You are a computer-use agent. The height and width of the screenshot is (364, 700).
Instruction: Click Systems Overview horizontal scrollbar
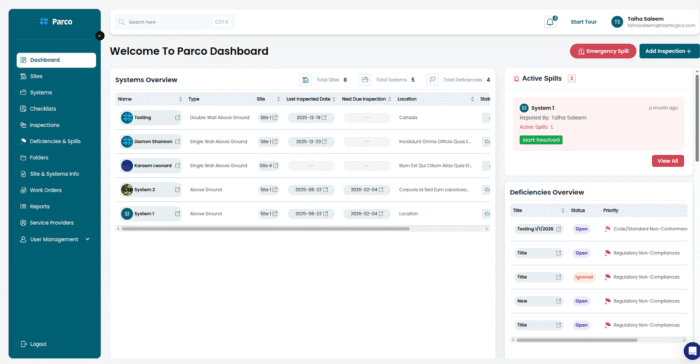pyautogui.click(x=265, y=229)
